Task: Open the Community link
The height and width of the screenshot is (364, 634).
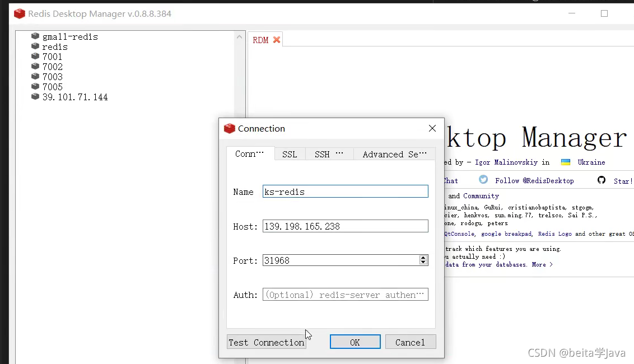Action: 481,196
